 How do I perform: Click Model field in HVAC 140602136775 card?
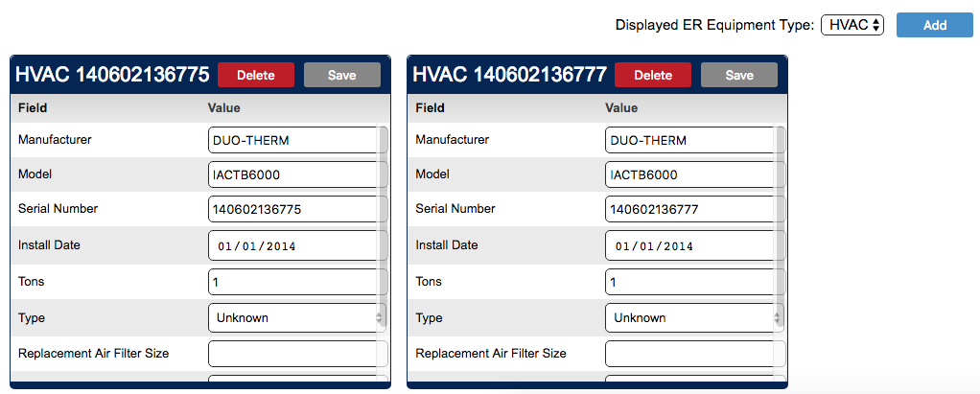point(293,174)
